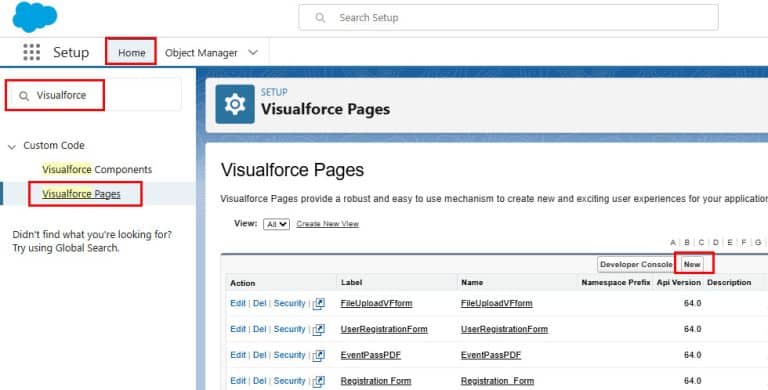Open the UserRegistrationForm label link

click(384, 329)
